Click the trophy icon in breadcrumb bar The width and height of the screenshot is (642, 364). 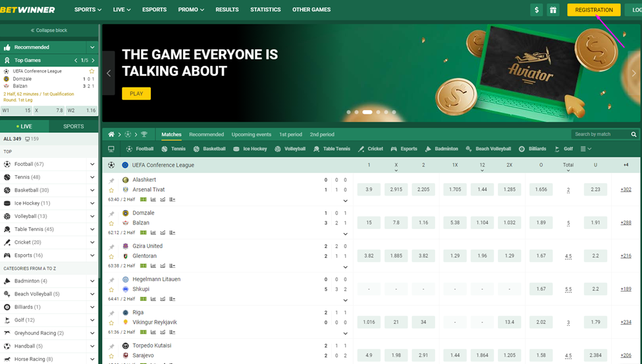click(x=144, y=134)
